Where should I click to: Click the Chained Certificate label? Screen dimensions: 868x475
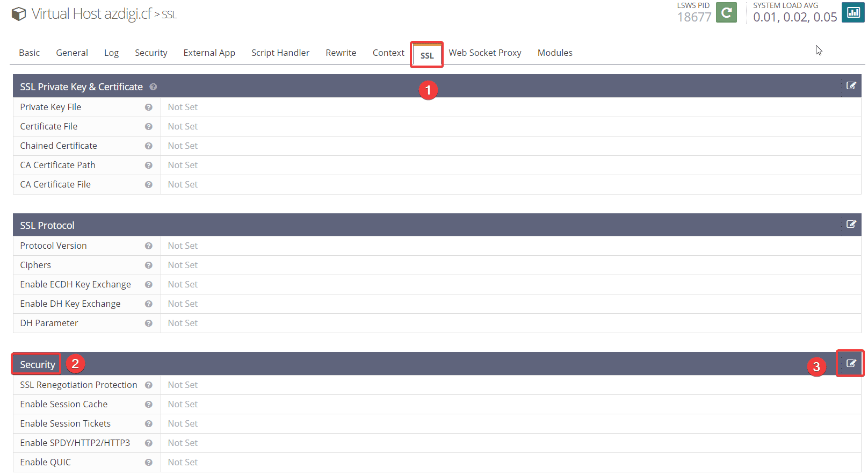[59, 146]
